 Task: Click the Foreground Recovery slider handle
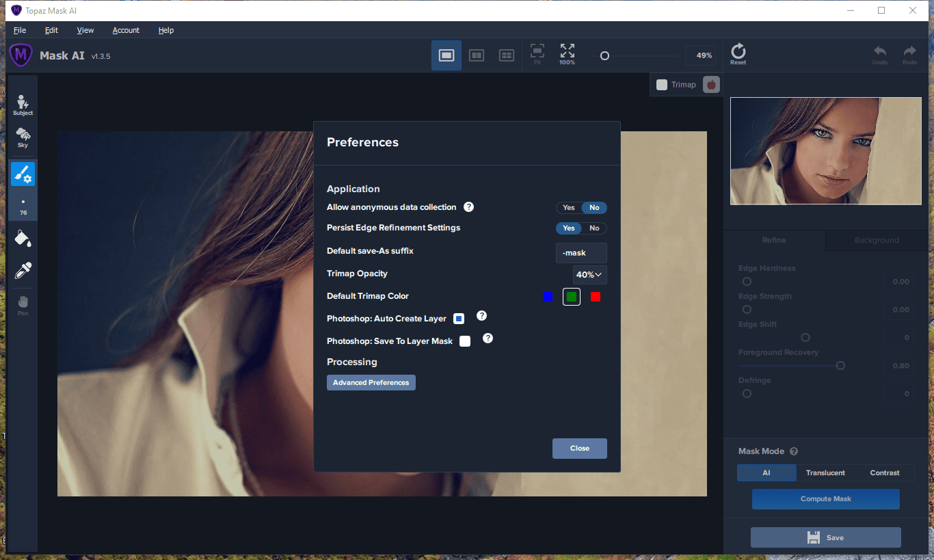tap(840, 365)
